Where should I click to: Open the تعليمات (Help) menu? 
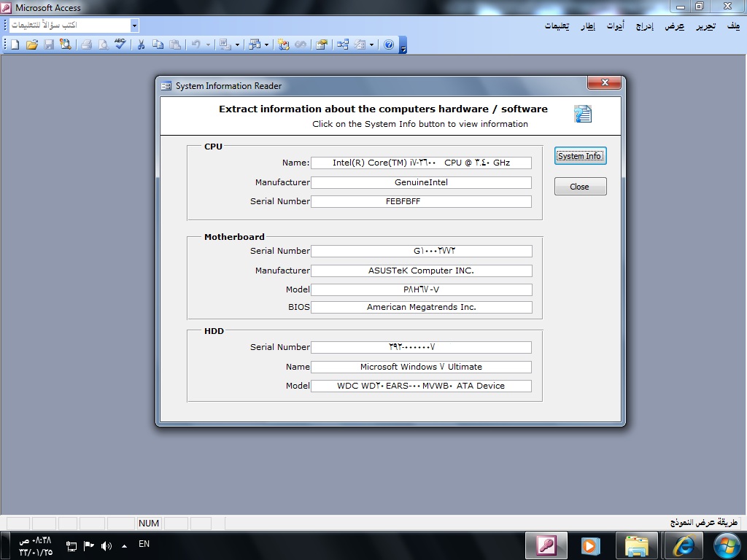coord(557,26)
